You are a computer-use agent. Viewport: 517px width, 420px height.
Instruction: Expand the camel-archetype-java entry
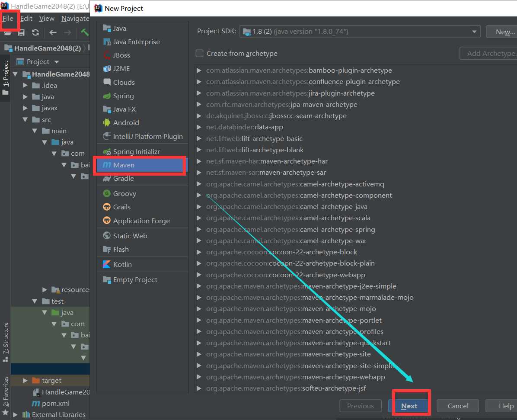coord(199,207)
